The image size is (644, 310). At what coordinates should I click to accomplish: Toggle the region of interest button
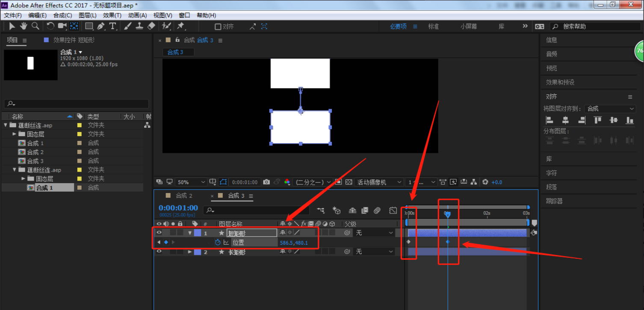pyautogui.click(x=338, y=182)
